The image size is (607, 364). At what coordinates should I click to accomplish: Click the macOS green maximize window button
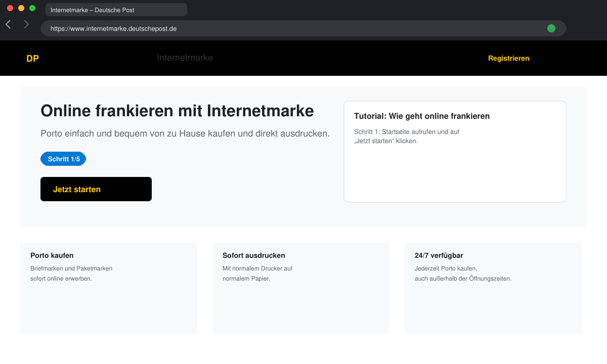coord(32,8)
